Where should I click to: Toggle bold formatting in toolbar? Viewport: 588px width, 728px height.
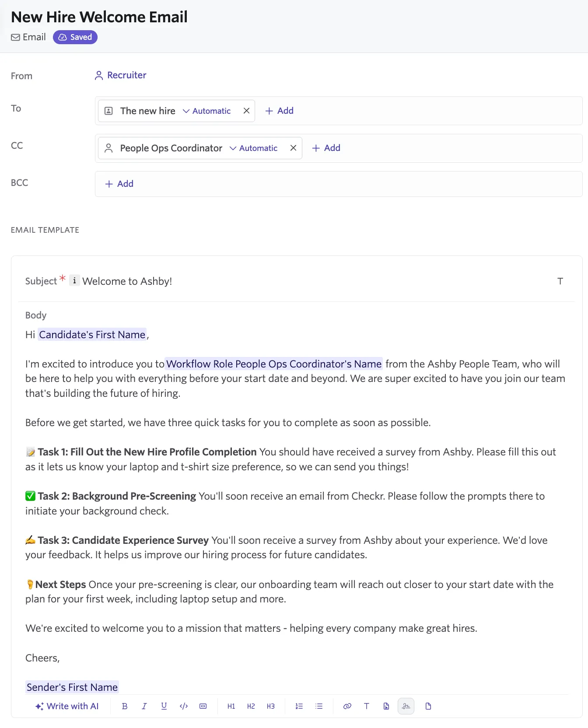pos(125,706)
